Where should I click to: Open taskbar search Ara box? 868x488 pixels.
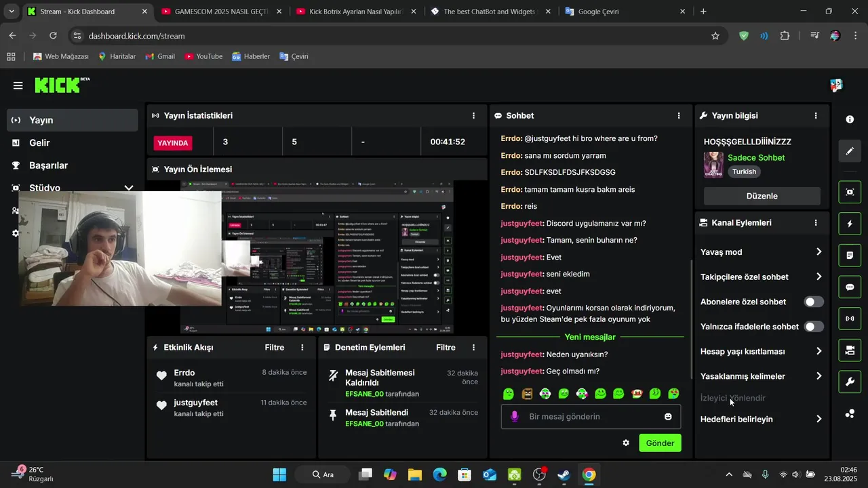tap(323, 474)
